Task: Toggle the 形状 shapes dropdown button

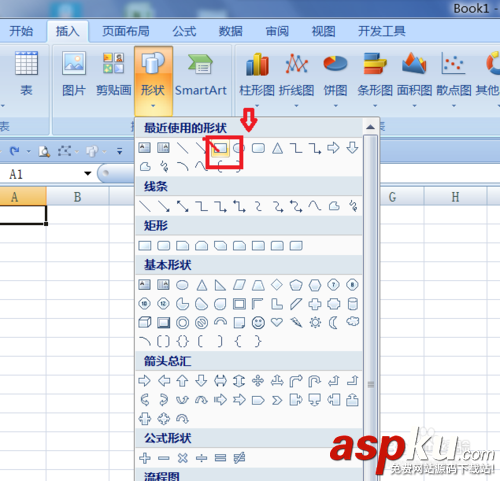Action: click(x=153, y=80)
